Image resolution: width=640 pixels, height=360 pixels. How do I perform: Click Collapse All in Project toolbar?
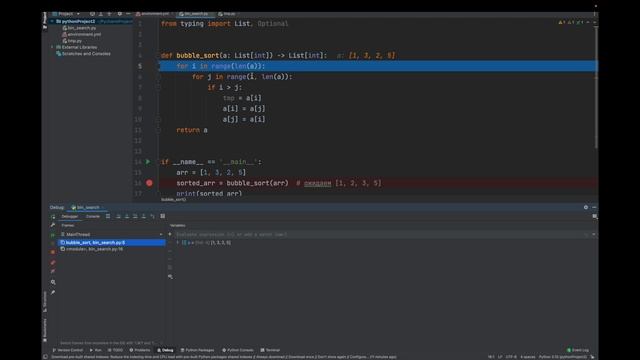109,14
